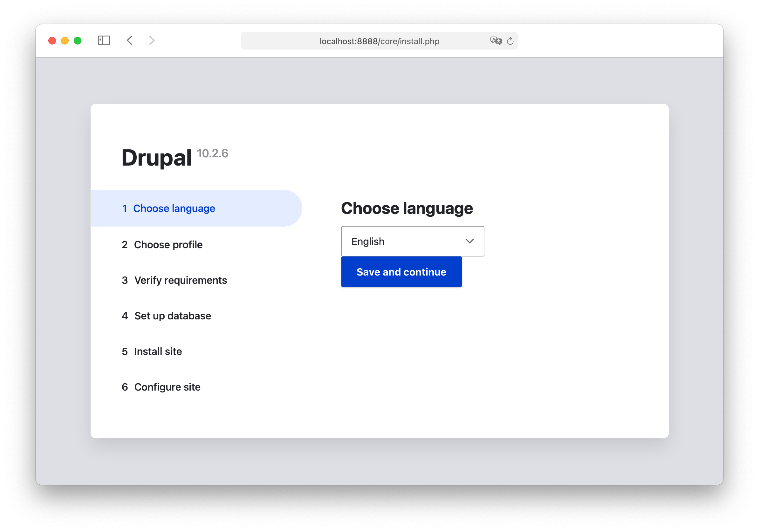Screen dimensions: 759x532
Task: Select step 2 Choose profile
Action: 168,244
